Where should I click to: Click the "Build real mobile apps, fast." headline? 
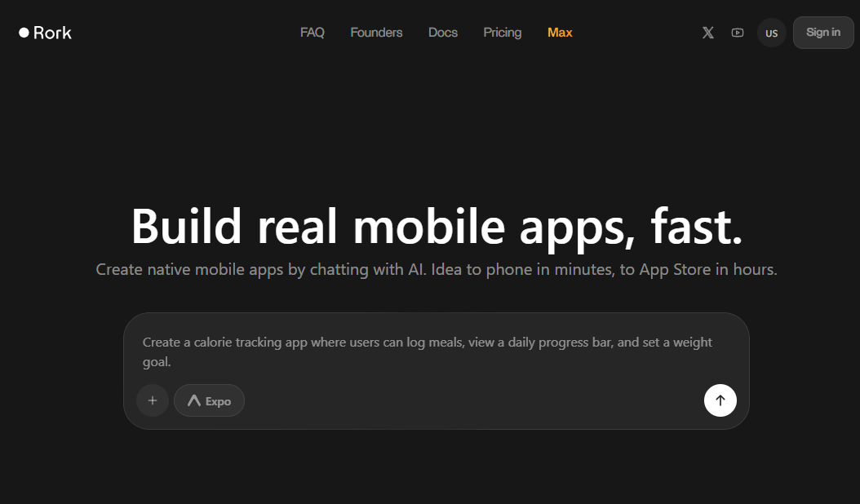coord(437,227)
